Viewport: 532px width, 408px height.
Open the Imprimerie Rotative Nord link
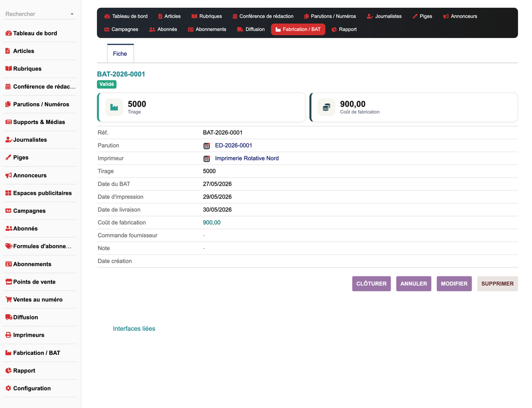tap(247, 159)
